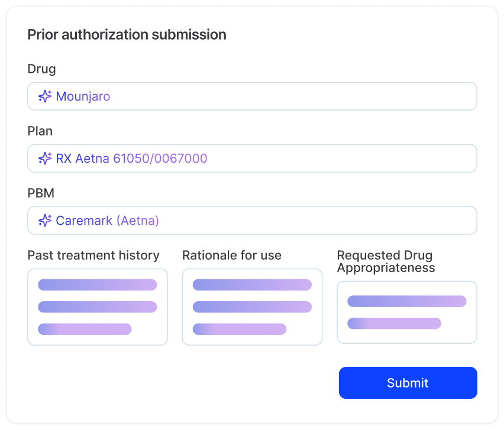This screenshot has height=429, width=504.
Task: Click the RX Aetna 61050/0067000 plan text
Action: coord(131,158)
